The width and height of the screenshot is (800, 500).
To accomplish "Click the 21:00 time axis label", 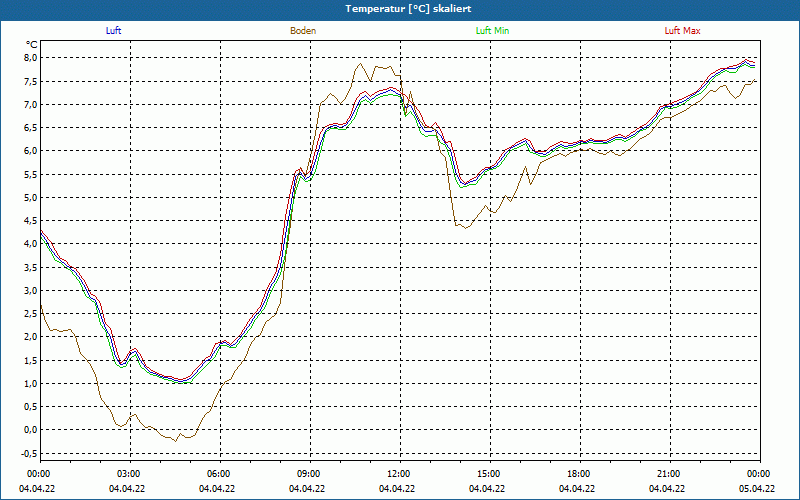I will [670, 474].
